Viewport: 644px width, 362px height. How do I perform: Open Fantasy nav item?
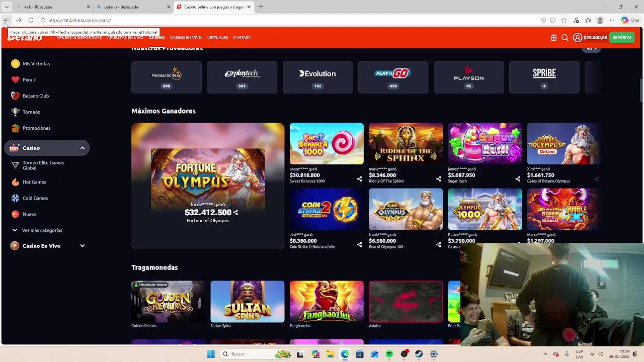[x=242, y=38]
